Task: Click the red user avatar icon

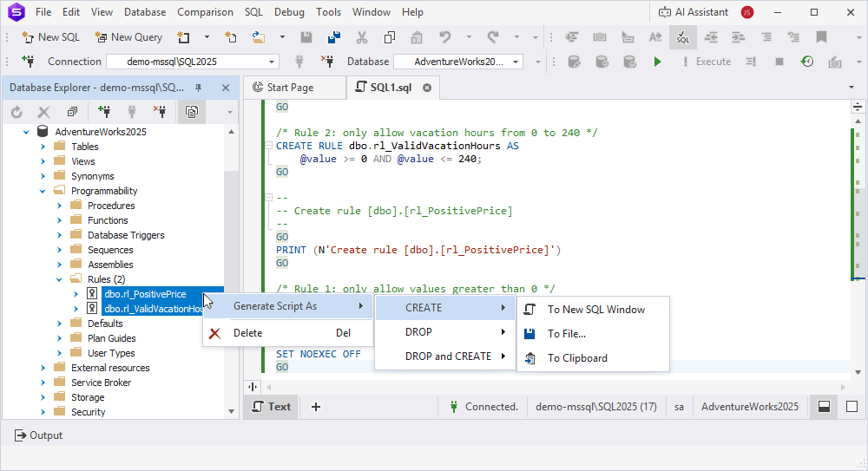Action: (x=747, y=12)
